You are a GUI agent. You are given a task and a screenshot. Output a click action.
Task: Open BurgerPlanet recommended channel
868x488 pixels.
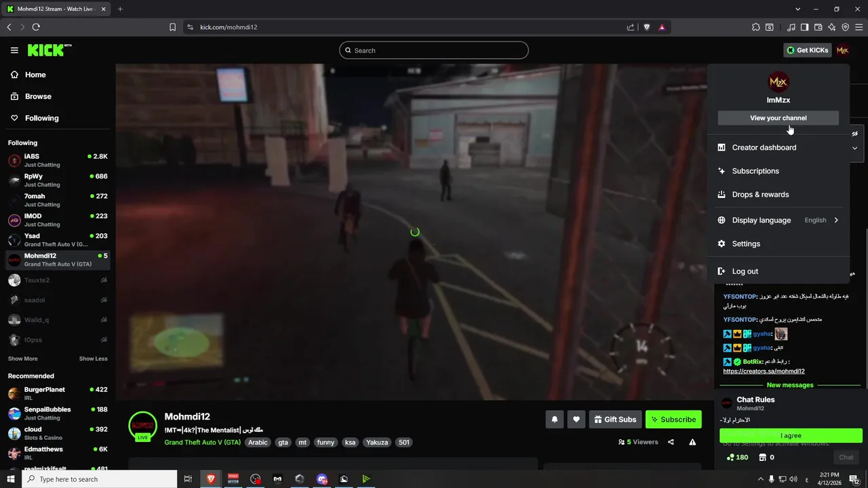(58, 394)
